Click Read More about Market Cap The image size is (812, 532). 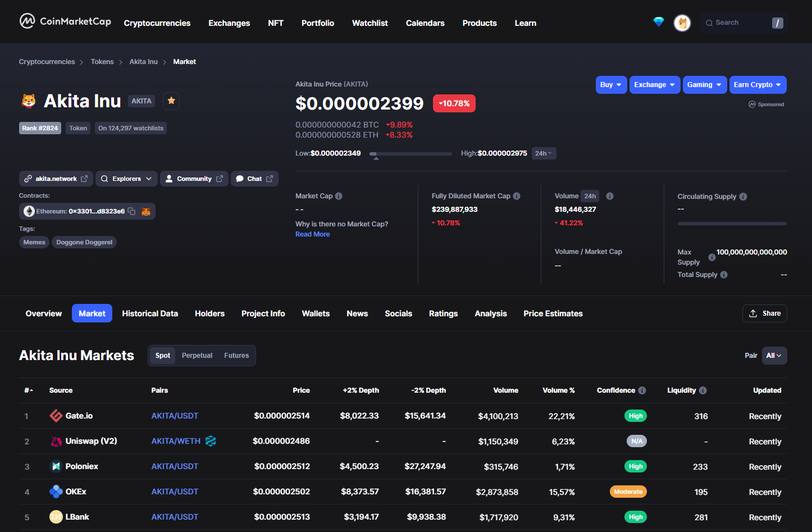313,234
